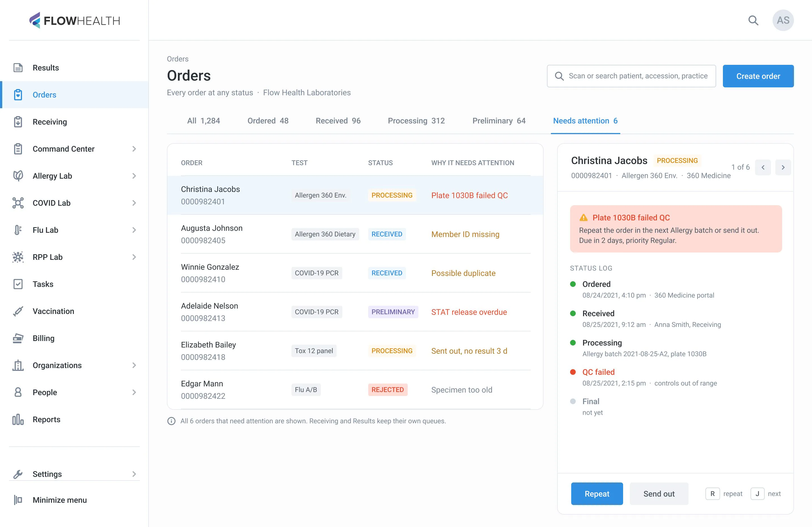This screenshot has height=527, width=812.
Task: Click the REJECTED status badge
Action: point(388,389)
